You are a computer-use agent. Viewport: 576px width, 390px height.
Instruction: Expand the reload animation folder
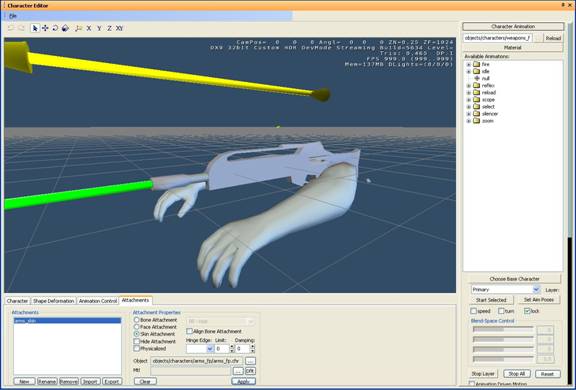(x=468, y=93)
